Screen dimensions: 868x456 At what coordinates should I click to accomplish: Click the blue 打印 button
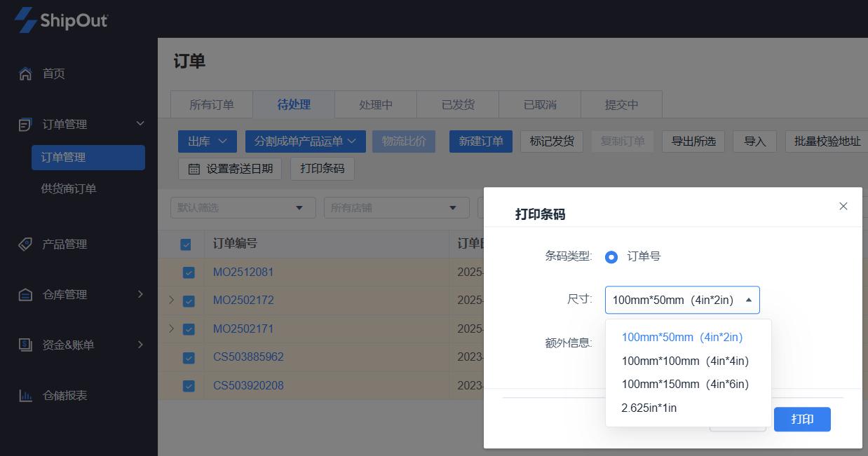[802, 419]
